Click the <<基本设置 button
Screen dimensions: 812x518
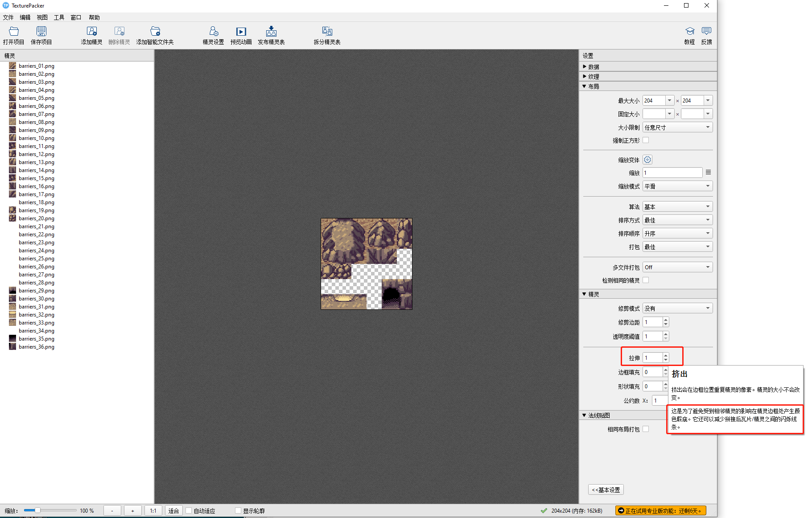coord(606,489)
